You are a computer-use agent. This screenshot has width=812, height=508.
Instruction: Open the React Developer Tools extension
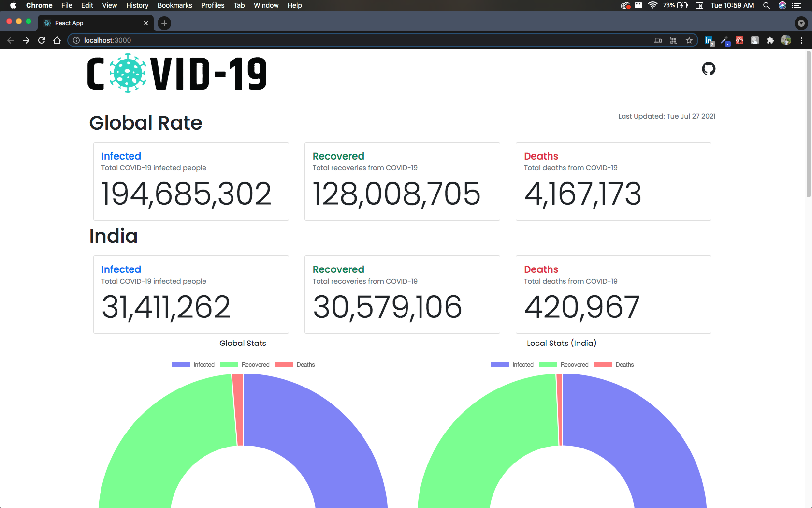click(x=739, y=40)
